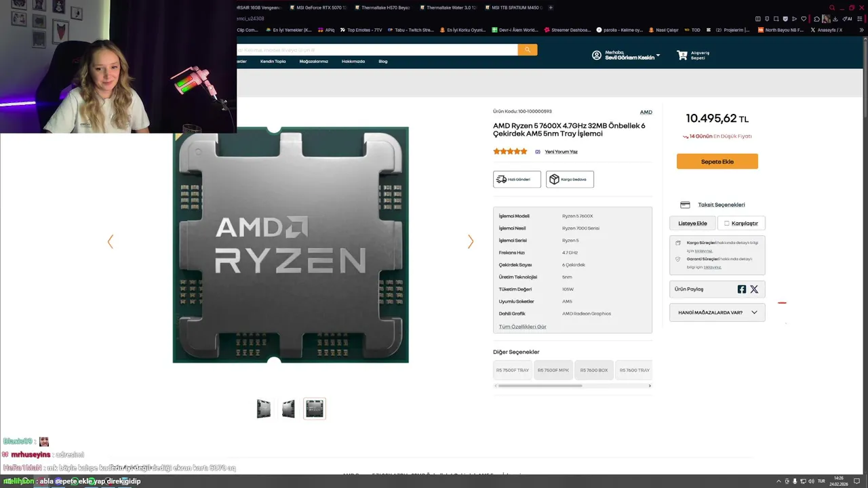Open new browser tab with plus icon
This screenshot has height=488, width=868.
tap(551, 7)
